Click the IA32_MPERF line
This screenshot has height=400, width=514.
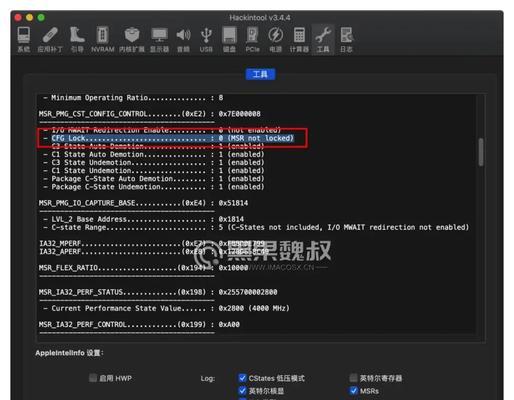pos(152,243)
